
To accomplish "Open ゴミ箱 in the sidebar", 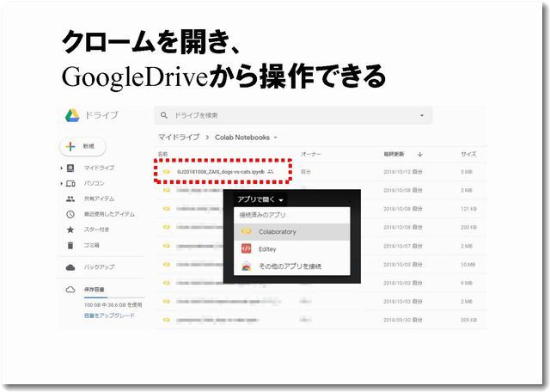I will [x=92, y=245].
